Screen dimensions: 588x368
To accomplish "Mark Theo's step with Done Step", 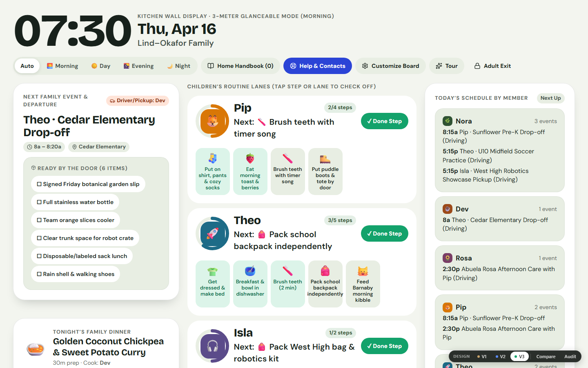I will coord(385,233).
